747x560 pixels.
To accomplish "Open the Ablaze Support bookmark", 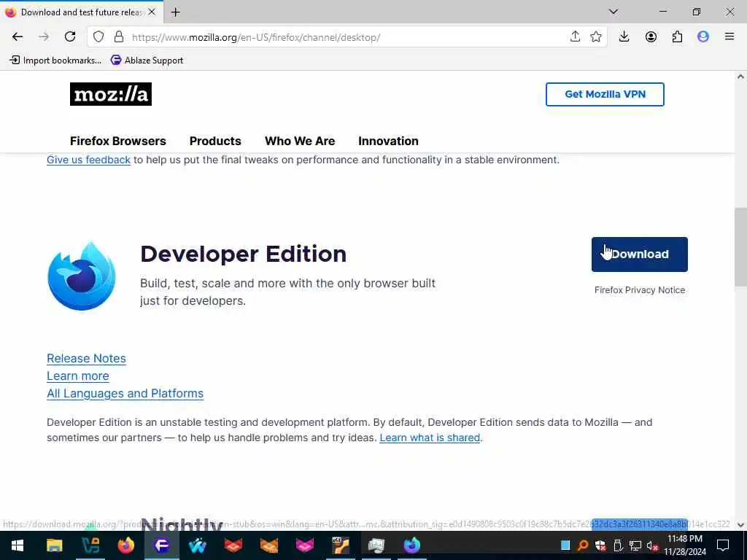I will [147, 61].
